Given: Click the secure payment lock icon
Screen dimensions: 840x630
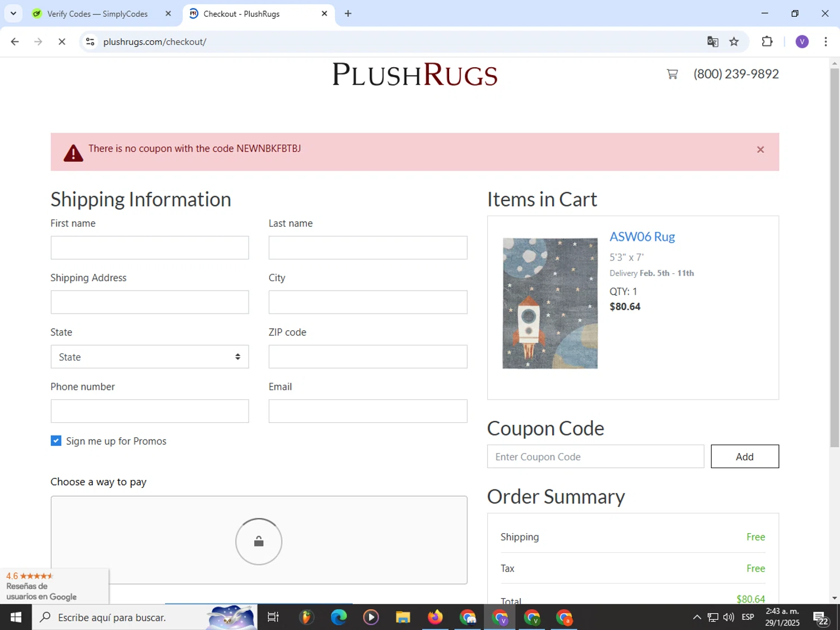Looking at the screenshot, I should [x=259, y=542].
